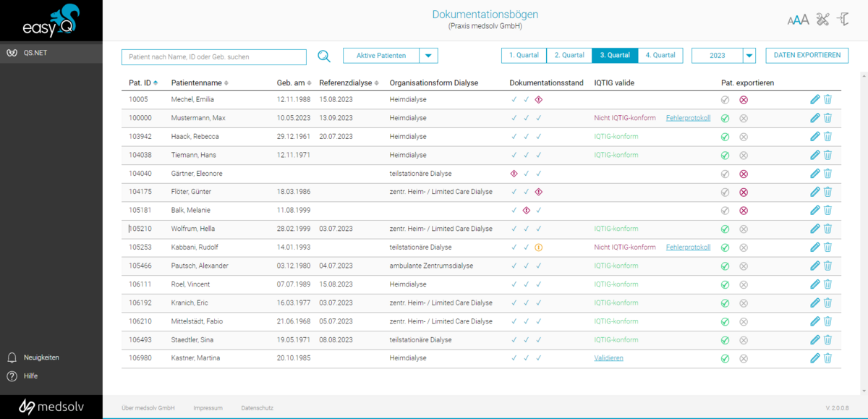Edit patient Mechel, Emilia with pencil
This screenshot has height=419, width=868.
click(x=815, y=99)
